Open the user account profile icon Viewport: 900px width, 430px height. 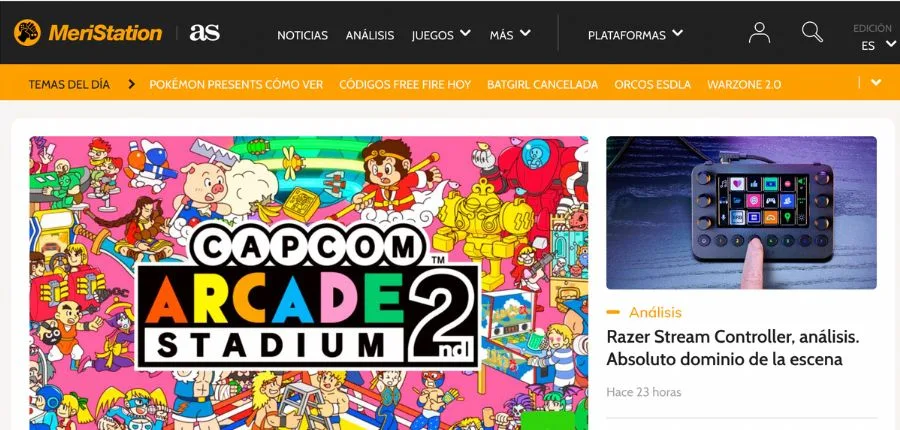point(759,33)
